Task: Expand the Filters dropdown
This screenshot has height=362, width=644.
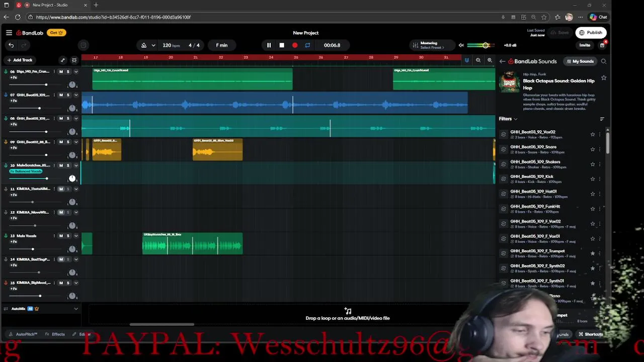Action: coord(508,119)
